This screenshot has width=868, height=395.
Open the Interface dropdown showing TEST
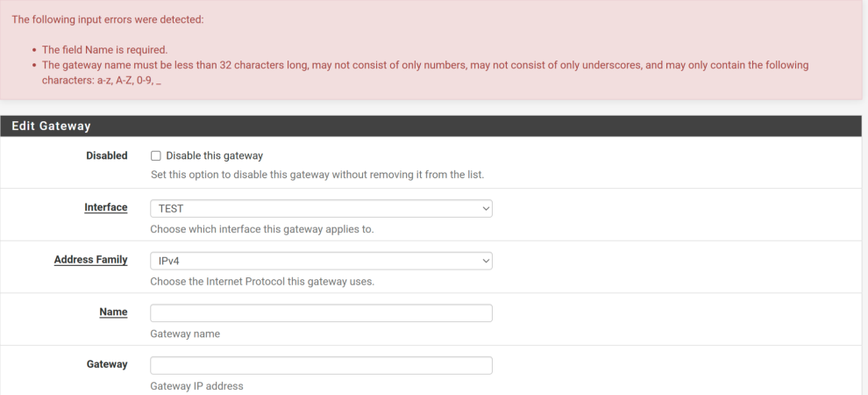pos(321,209)
